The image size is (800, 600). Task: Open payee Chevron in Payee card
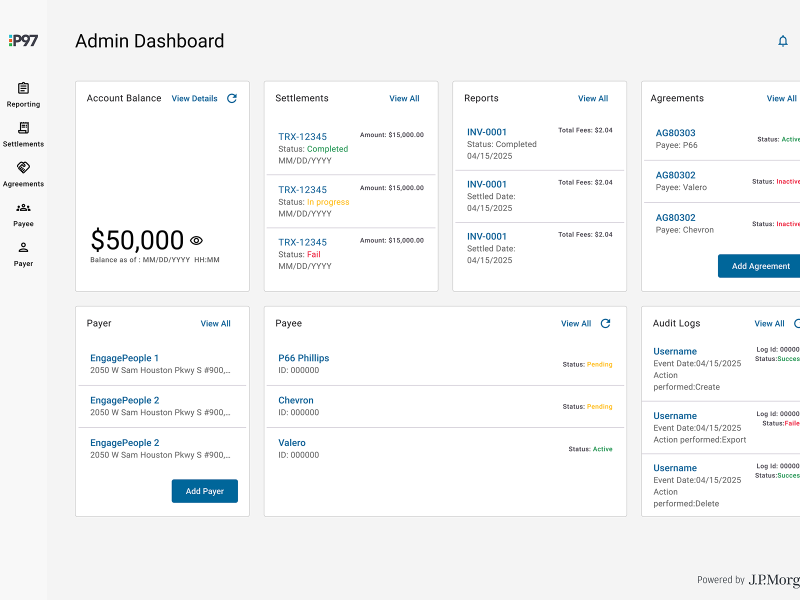295,399
